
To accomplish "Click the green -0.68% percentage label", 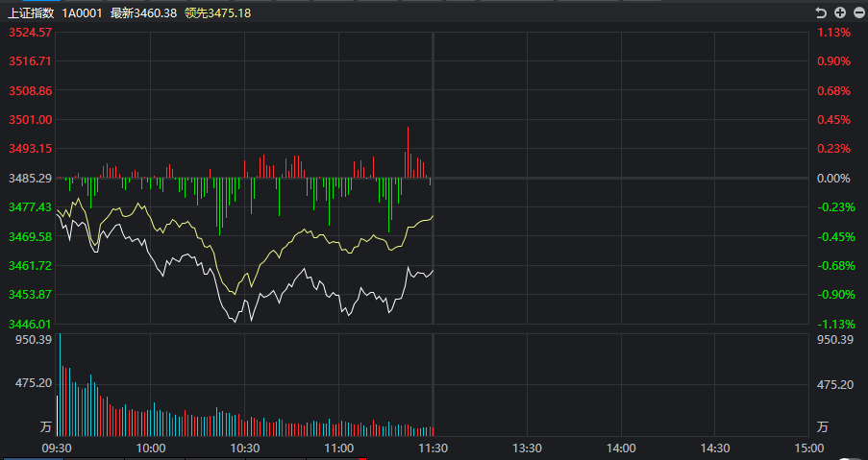I will pyautogui.click(x=836, y=265).
